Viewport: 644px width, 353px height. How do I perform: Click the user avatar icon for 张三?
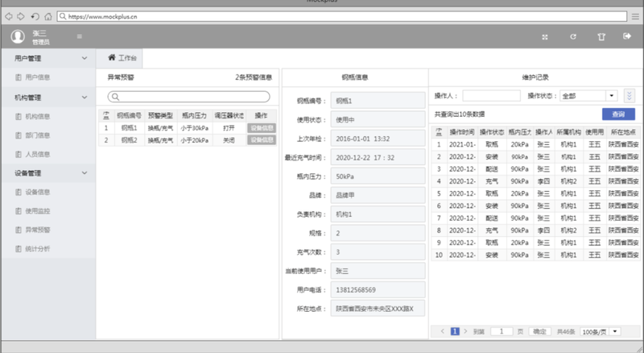coord(18,36)
